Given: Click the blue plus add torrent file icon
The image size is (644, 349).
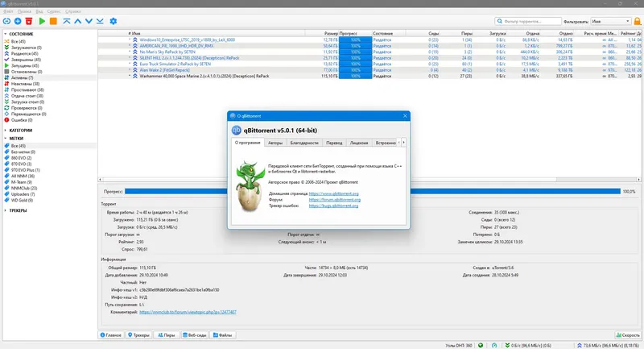Looking at the screenshot, I should [18, 21].
